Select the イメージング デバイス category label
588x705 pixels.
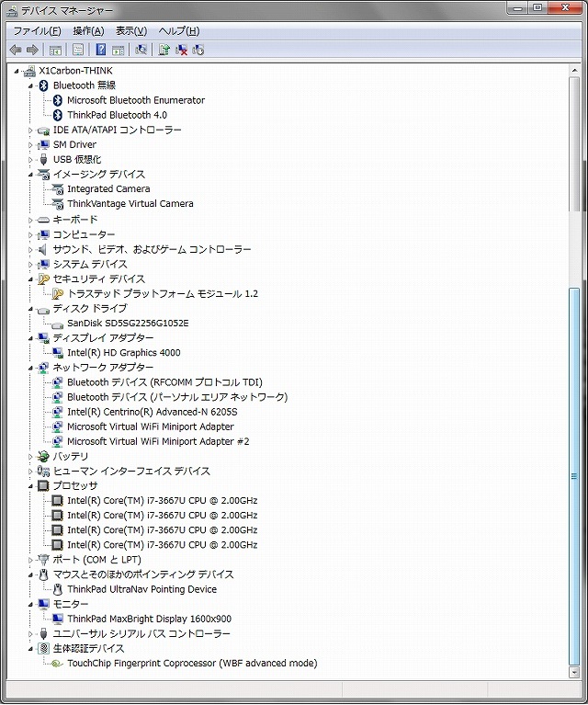[x=99, y=174]
